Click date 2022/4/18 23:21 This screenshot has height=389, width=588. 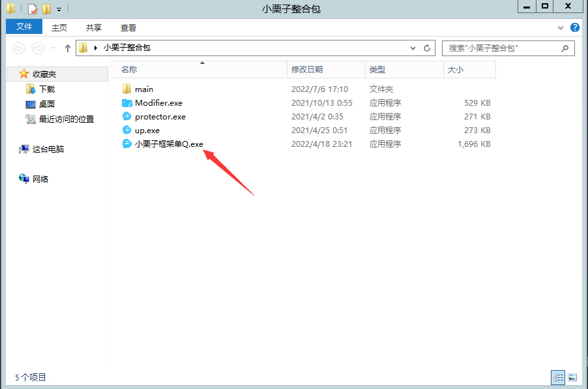click(322, 144)
